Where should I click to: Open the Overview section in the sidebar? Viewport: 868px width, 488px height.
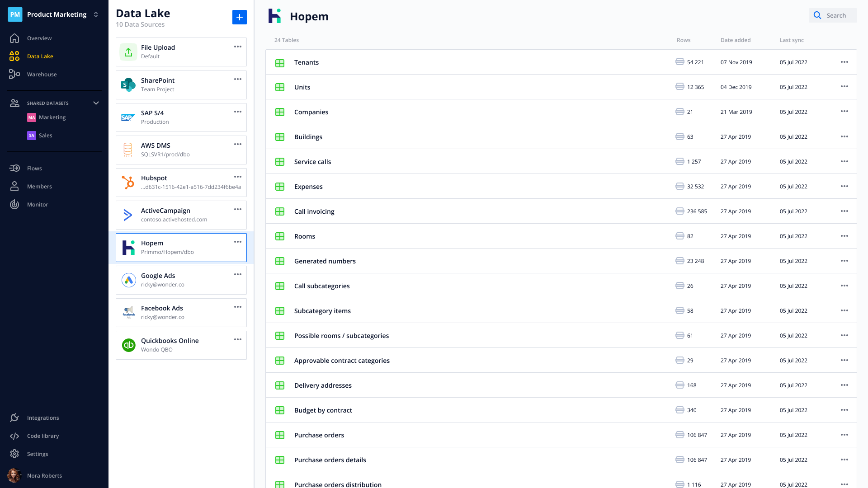click(x=39, y=38)
